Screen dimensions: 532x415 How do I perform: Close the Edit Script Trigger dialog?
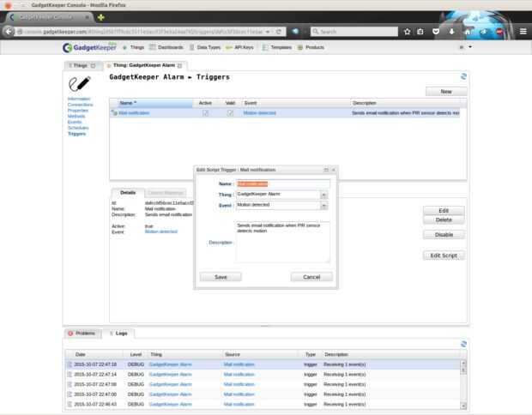click(333, 170)
